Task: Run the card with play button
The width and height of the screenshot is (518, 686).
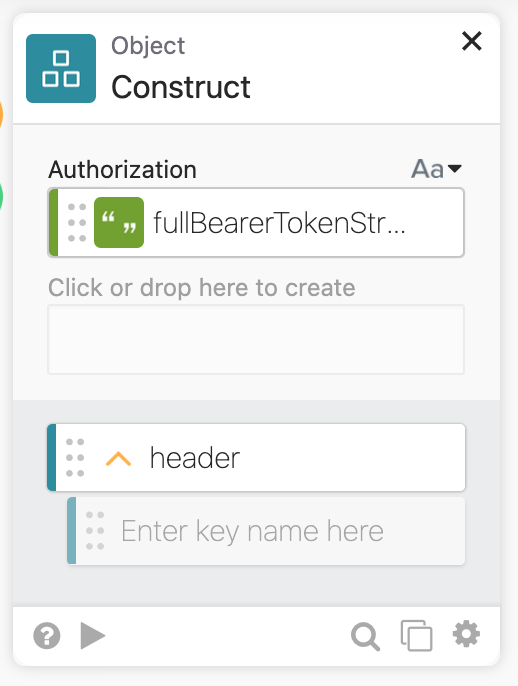Action: pyautogui.click(x=92, y=636)
